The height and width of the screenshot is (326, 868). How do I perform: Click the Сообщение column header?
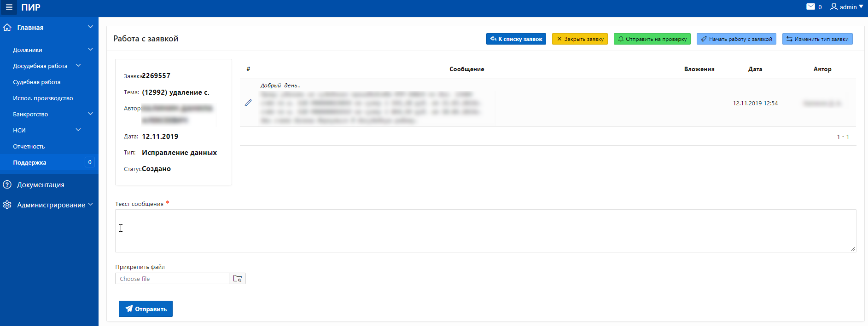pos(466,69)
